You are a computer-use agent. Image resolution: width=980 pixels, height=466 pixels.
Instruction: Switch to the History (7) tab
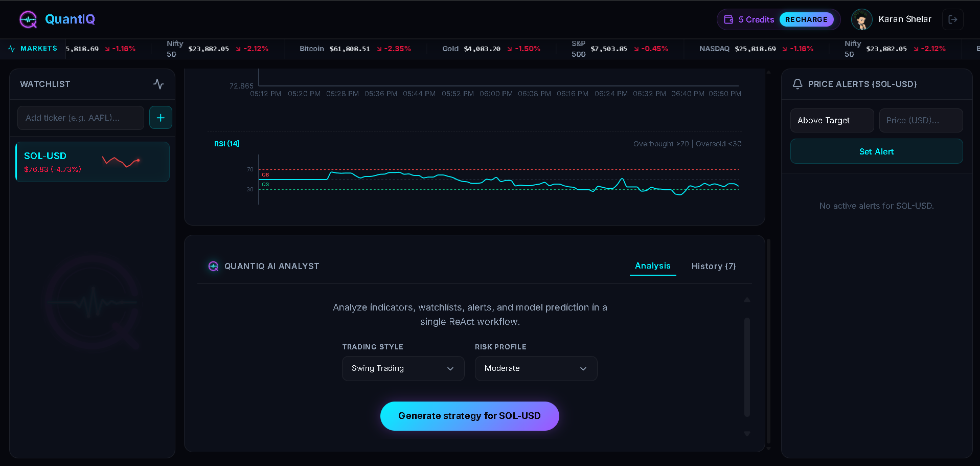(713, 266)
